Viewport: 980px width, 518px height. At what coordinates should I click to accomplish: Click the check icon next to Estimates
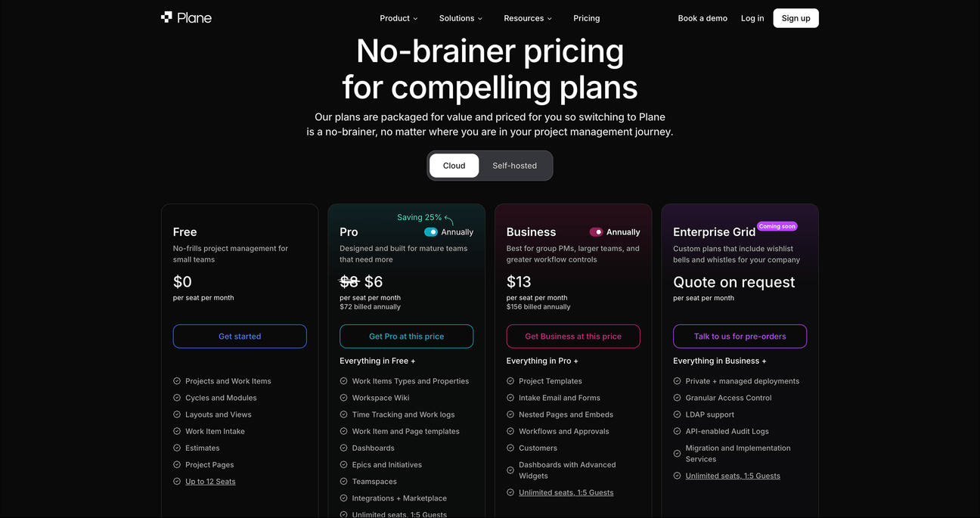[177, 448]
